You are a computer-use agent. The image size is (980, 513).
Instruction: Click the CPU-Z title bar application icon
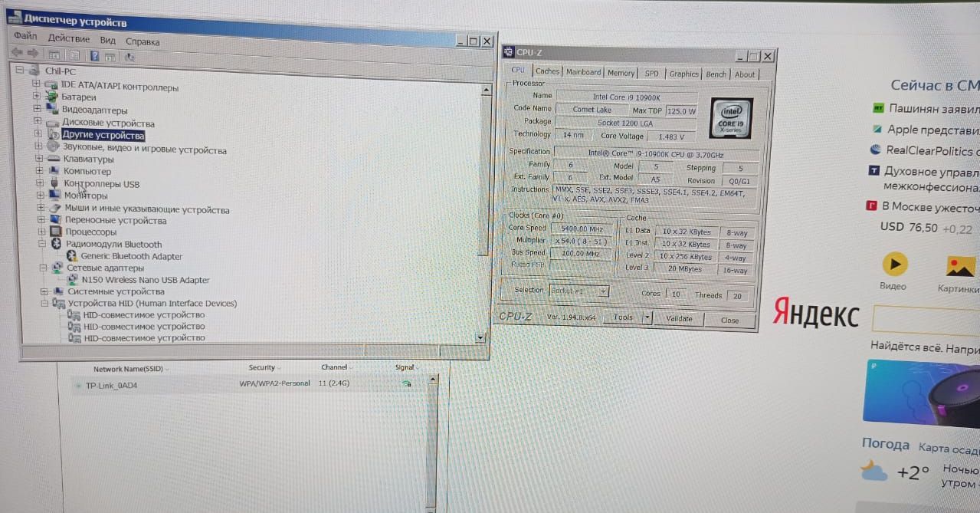[510, 52]
